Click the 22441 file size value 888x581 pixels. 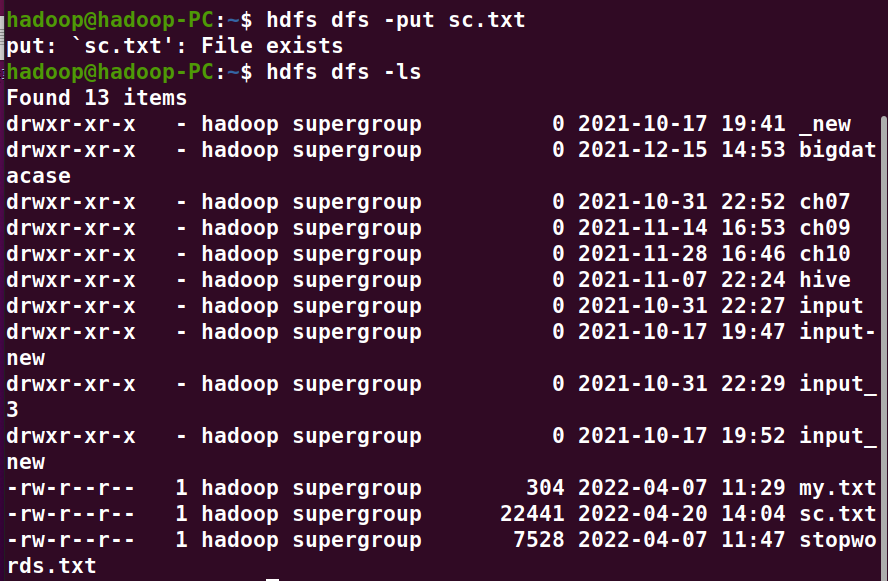click(x=532, y=514)
